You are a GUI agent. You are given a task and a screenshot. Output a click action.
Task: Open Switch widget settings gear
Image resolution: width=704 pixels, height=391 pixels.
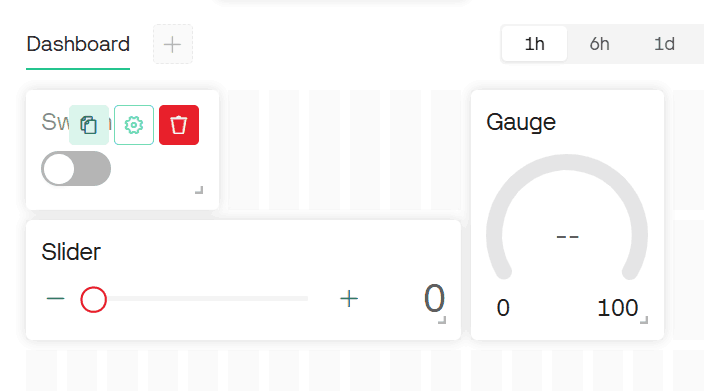click(134, 125)
